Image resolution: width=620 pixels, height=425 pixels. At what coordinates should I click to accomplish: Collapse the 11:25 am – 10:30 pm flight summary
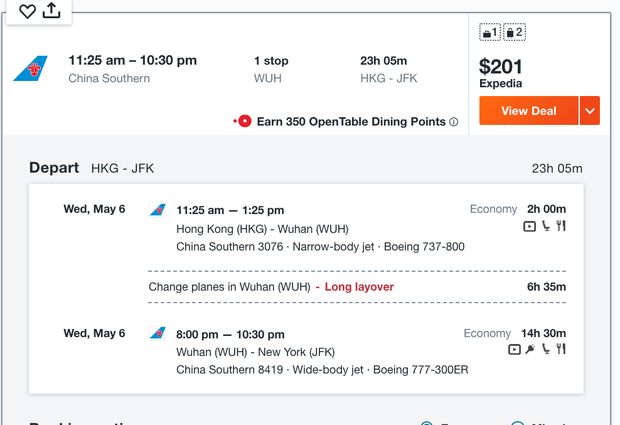[x=240, y=69]
